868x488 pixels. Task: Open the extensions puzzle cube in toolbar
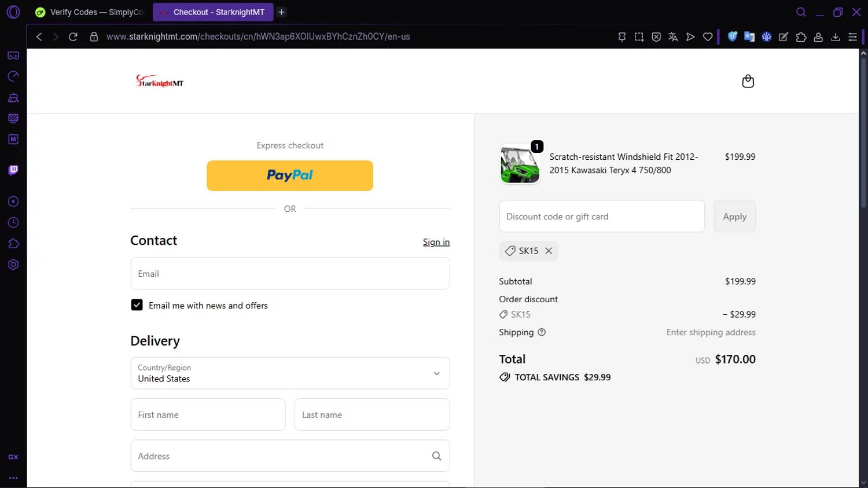coord(801,36)
